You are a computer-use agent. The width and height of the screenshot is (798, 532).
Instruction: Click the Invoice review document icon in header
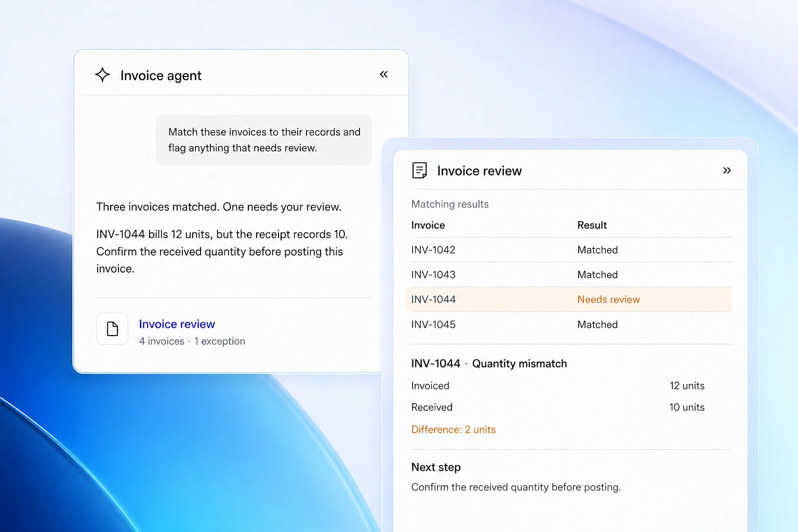tap(419, 170)
